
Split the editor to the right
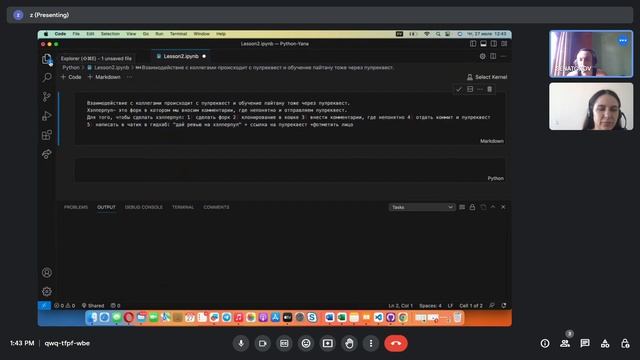(x=493, y=56)
